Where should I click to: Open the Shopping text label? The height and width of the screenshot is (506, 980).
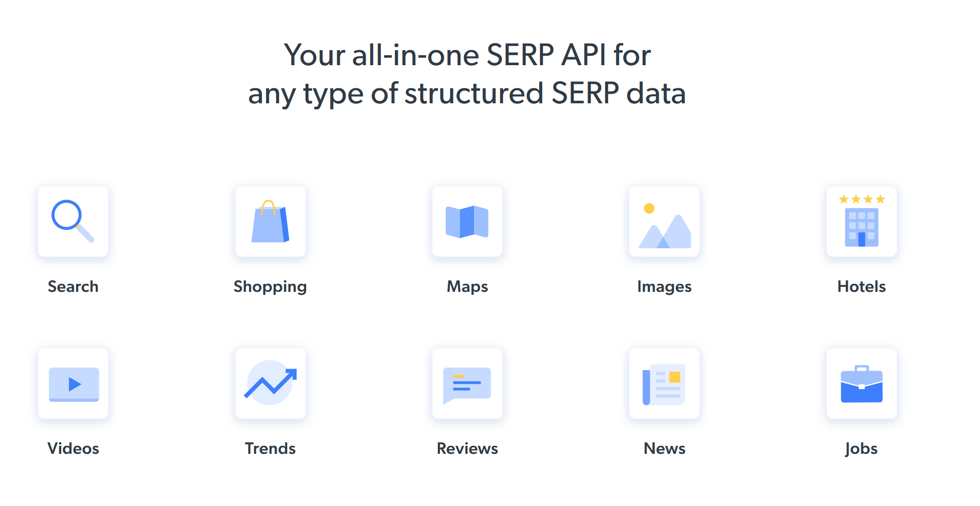(270, 287)
